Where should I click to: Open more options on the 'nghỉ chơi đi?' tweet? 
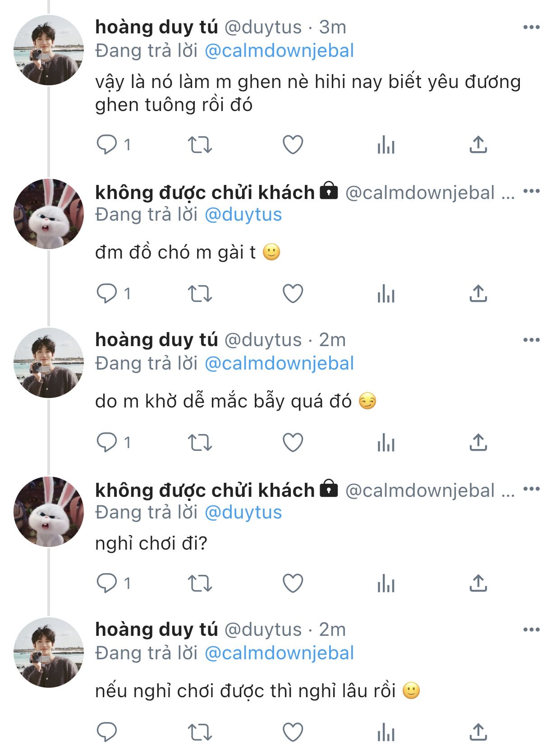point(531,489)
